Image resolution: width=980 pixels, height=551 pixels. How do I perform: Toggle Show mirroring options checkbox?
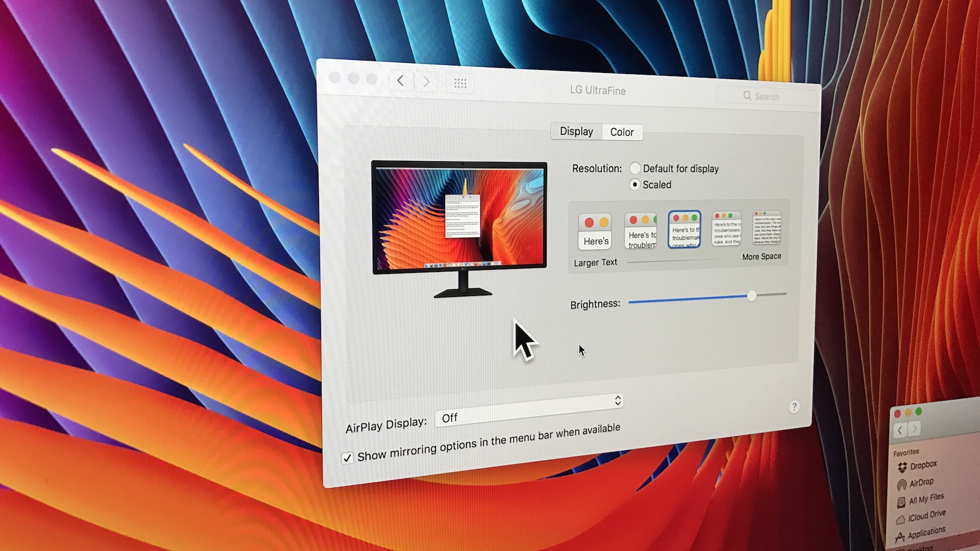[x=347, y=458]
